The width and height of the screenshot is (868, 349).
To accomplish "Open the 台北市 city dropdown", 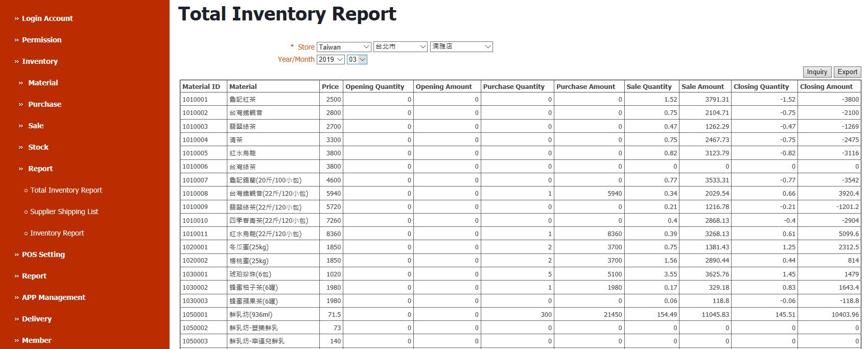I will [400, 46].
